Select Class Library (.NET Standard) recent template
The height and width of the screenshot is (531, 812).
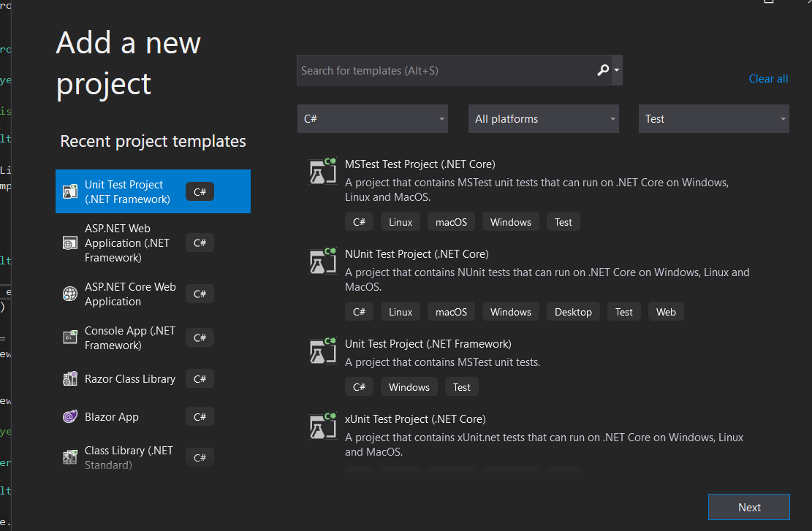129,456
